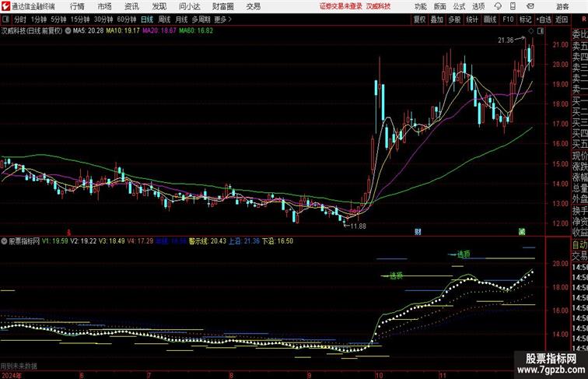Toggle the left panel icon beside 分时
This screenshot has height=379, width=588.
point(5,19)
